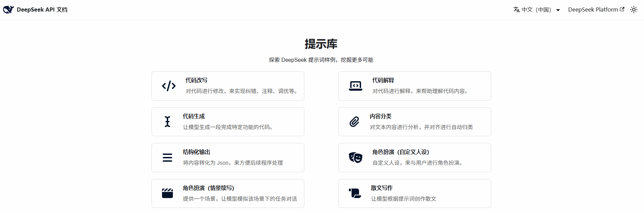Click the code brackets icon for 代码改写
The width and height of the screenshot is (644, 213).
169,86
